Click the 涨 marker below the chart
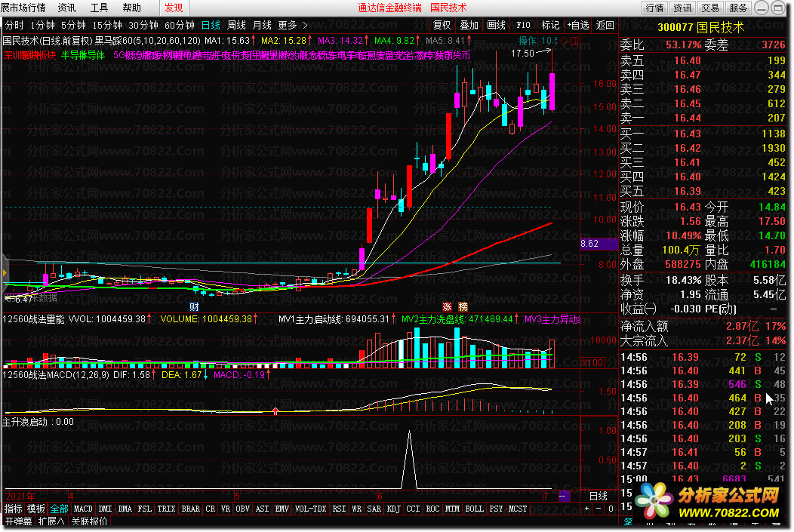This screenshot has width=794, height=532. pos(447,306)
